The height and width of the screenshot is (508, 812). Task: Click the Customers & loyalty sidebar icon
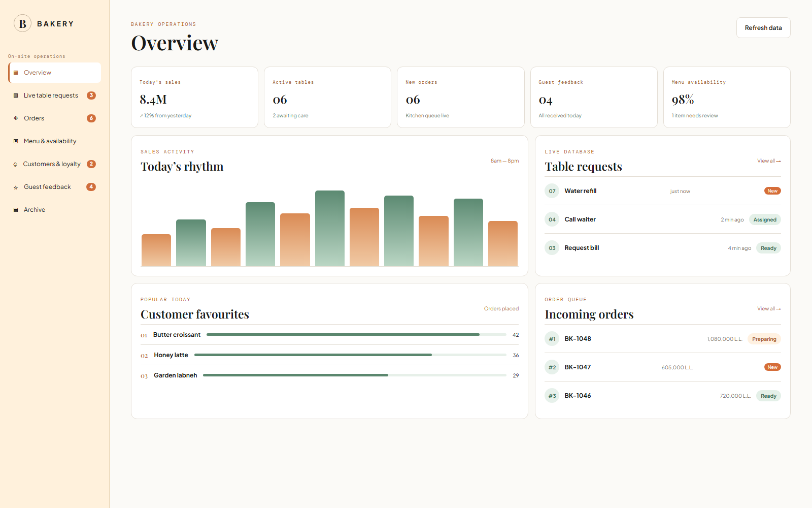click(x=16, y=164)
